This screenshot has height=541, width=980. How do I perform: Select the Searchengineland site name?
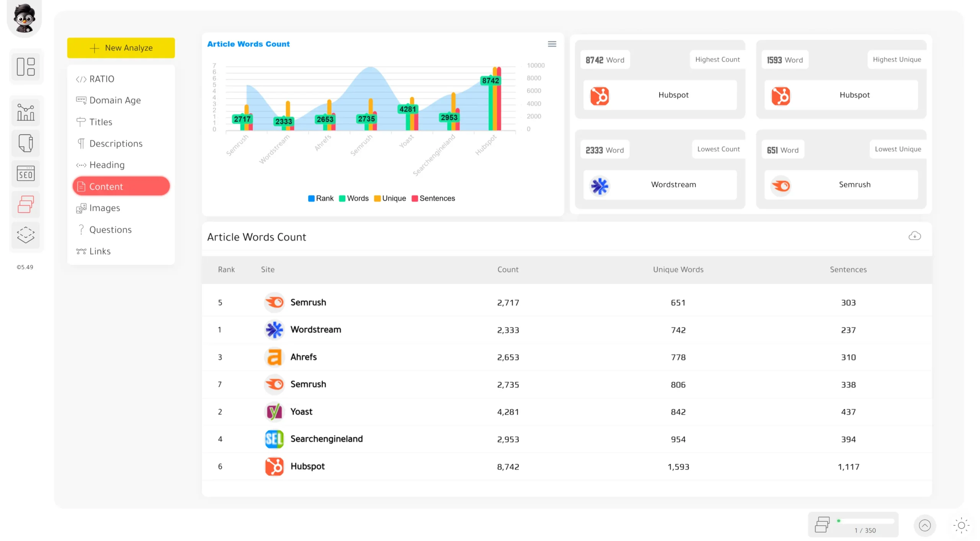click(326, 439)
